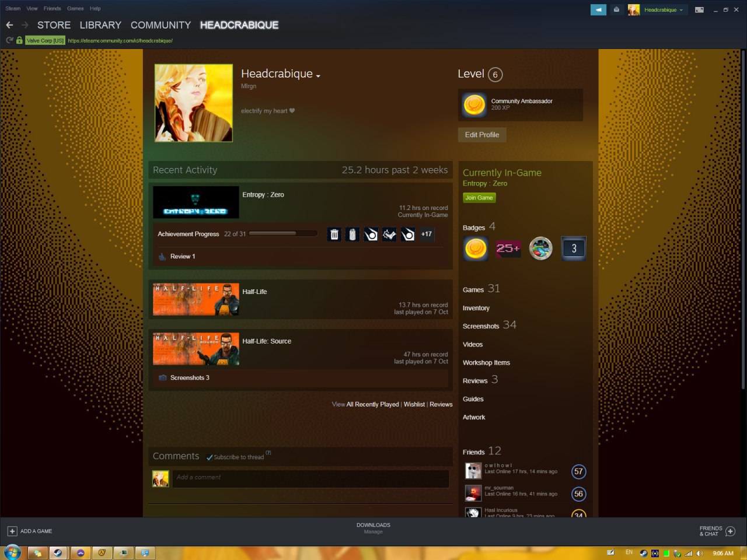Open FRIENDS & CHAT panel

pyautogui.click(x=717, y=531)
